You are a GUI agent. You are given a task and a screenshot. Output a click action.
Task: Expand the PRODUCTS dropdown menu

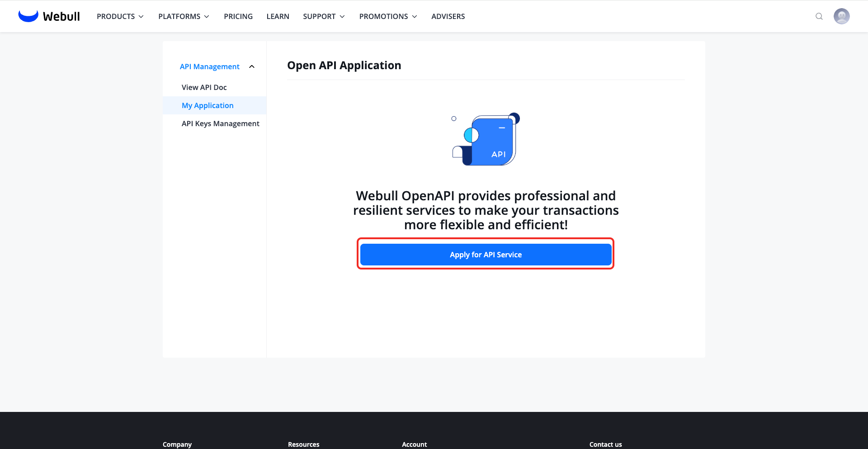click(120, 16)
